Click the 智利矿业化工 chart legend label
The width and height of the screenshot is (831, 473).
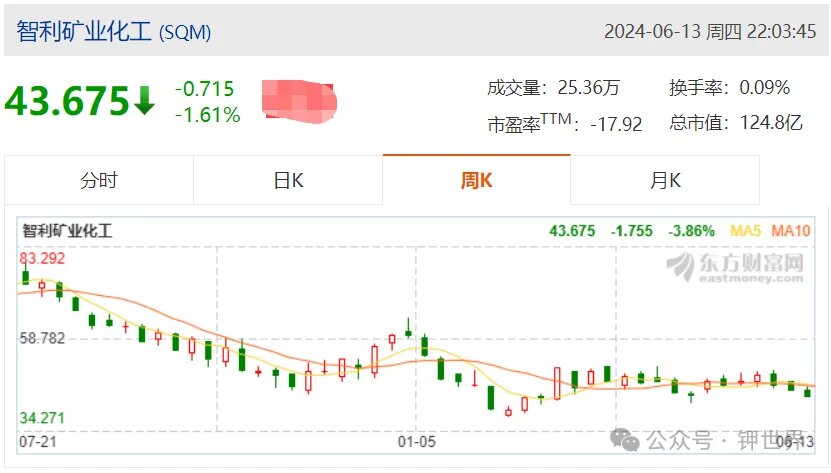[67, 231]
